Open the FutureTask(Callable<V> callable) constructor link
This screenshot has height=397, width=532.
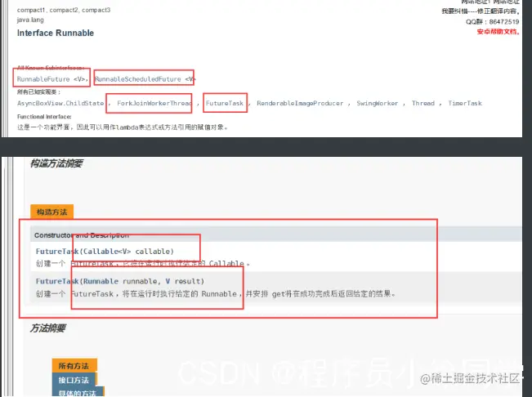[x=105, y=252]
